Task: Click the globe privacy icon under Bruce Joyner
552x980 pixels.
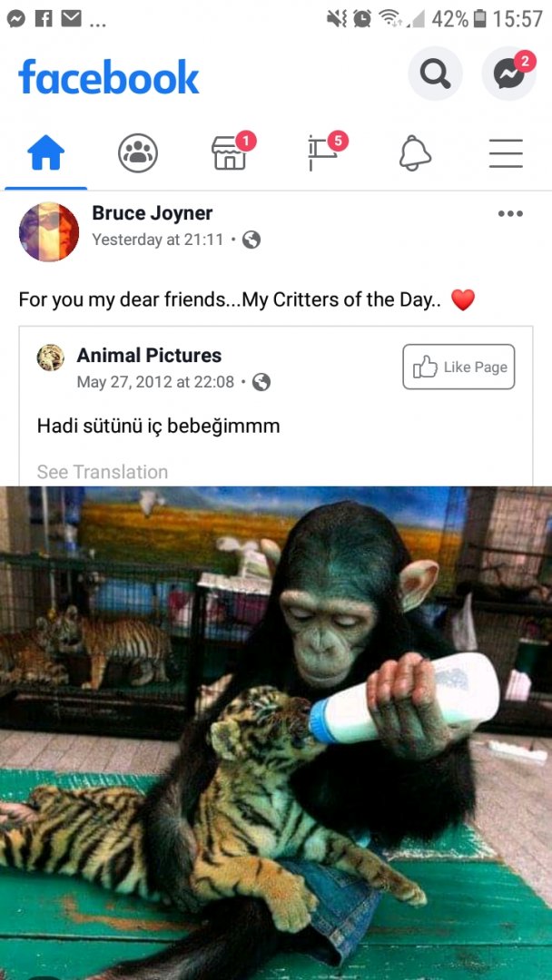Action: tap(251, 240)
